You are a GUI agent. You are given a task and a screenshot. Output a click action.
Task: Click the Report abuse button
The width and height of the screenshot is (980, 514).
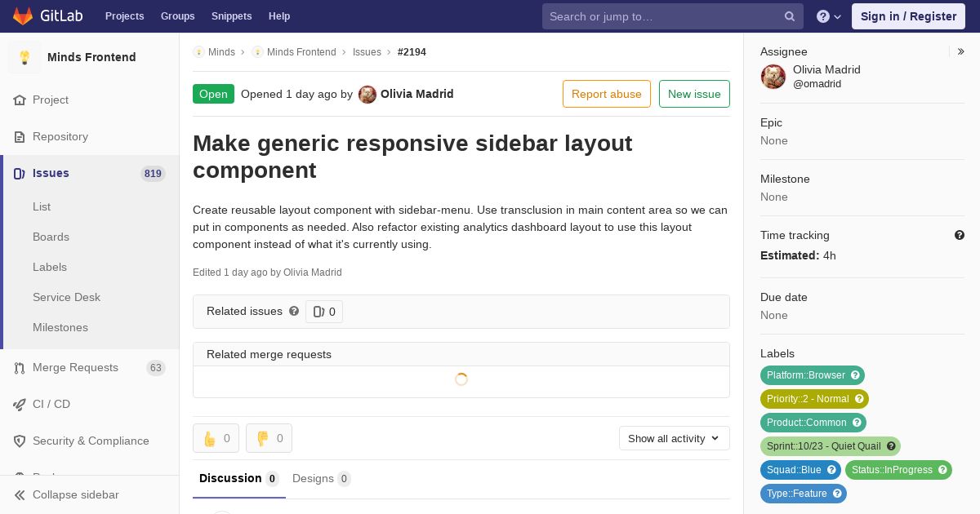(x=607, y=94)
